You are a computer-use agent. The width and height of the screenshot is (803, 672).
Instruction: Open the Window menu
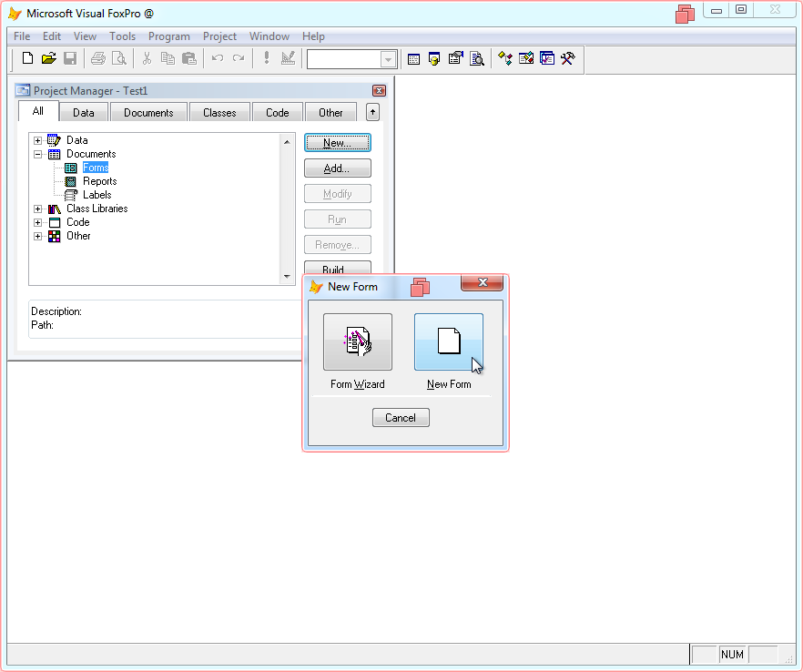[269, 36]
